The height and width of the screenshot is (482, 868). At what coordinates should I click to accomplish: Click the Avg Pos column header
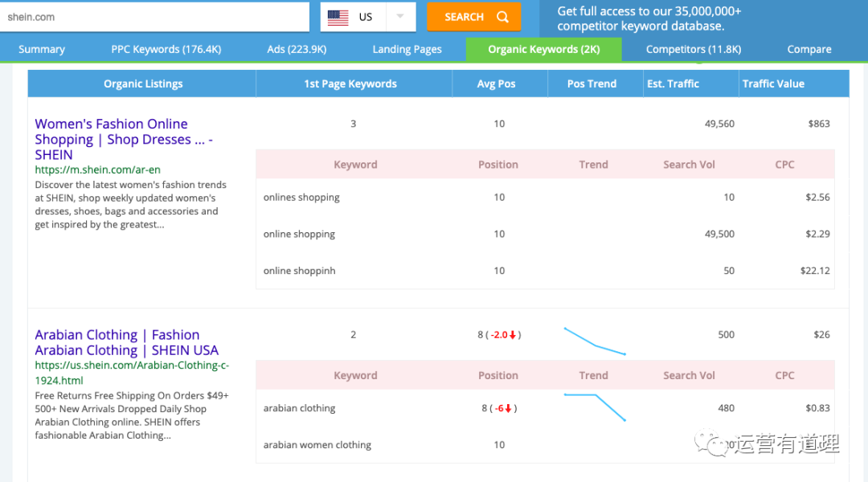[x=496, y=84]
